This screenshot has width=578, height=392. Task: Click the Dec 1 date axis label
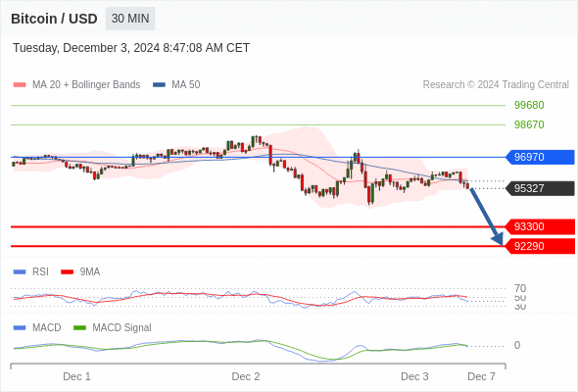(x=76, y=376)
